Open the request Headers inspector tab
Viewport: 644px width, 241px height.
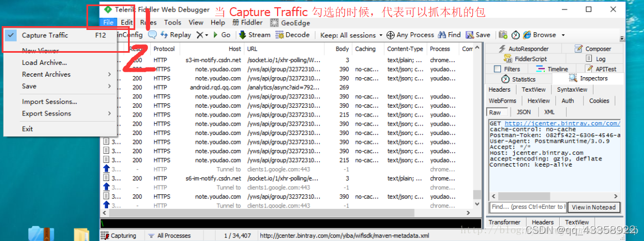(x=499, y=89)
